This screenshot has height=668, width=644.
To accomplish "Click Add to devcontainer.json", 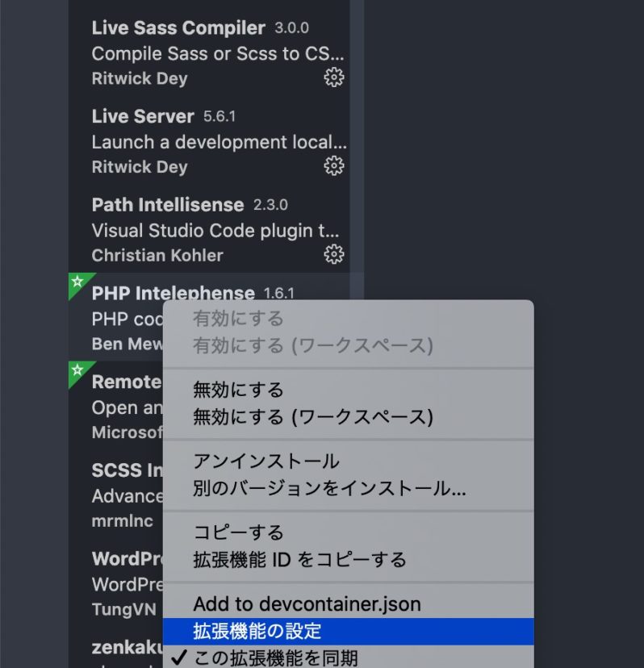I will [307, 603].
